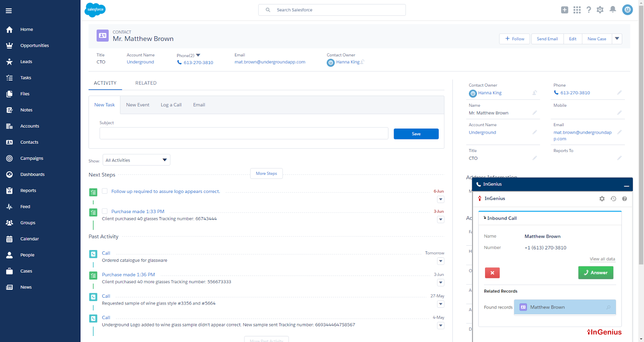644x342 pixels.
Task: Edit the Contact Owner pencil icon
Action: (x=535, y=93)
